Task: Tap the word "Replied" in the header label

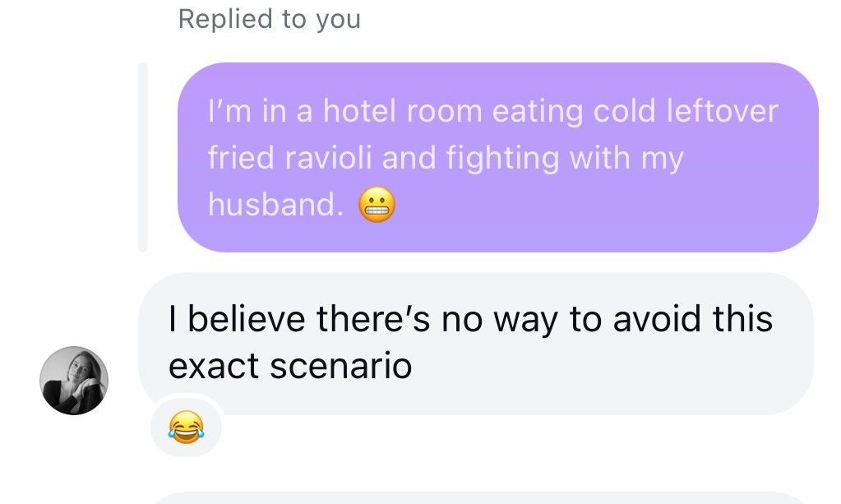Action: (x=225, y=19)
